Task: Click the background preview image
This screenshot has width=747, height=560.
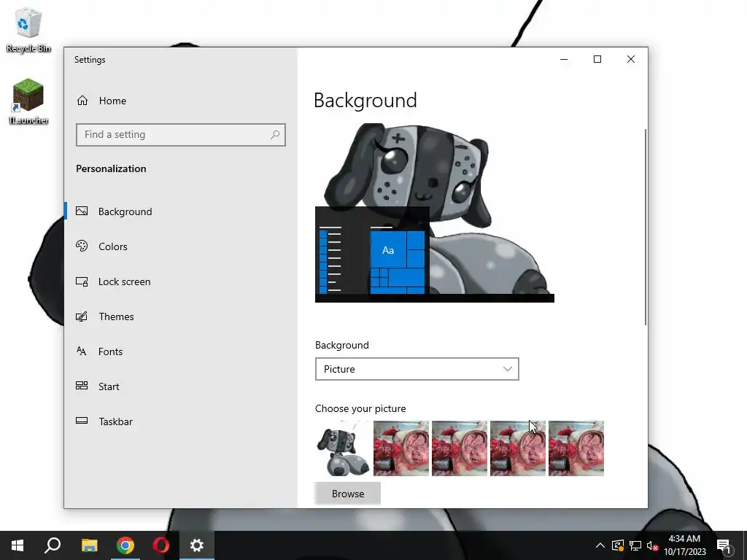Action: (435, 213)
